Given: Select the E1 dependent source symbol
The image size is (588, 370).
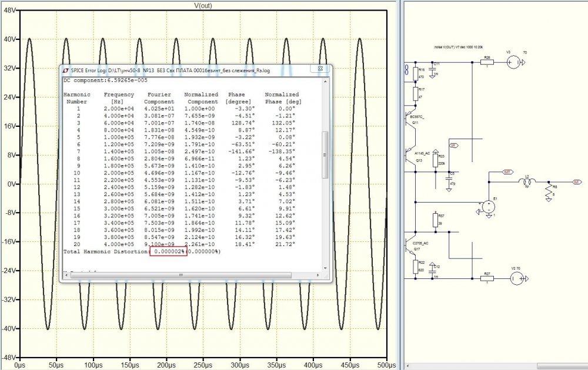Looking at the screenshot, I should point(488,207).
